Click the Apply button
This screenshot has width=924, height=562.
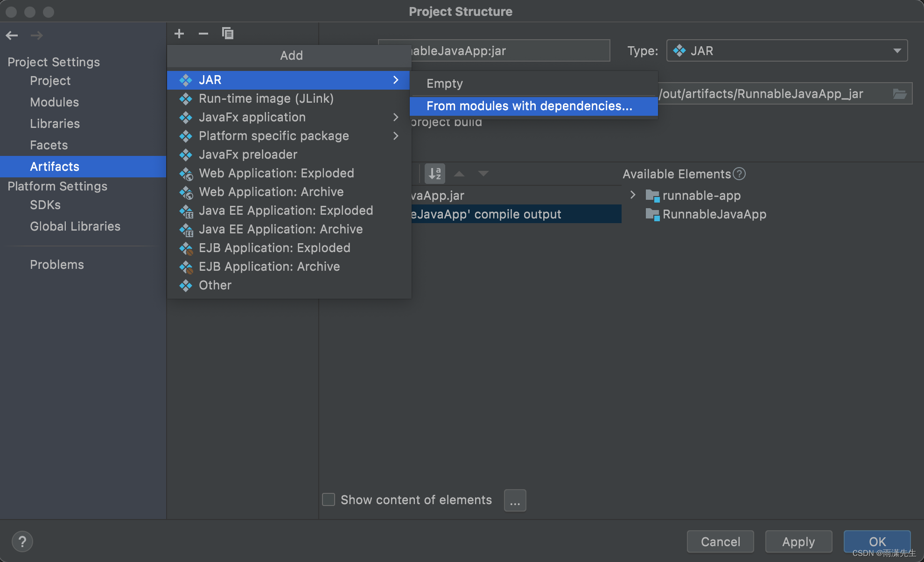click(799, 541)
